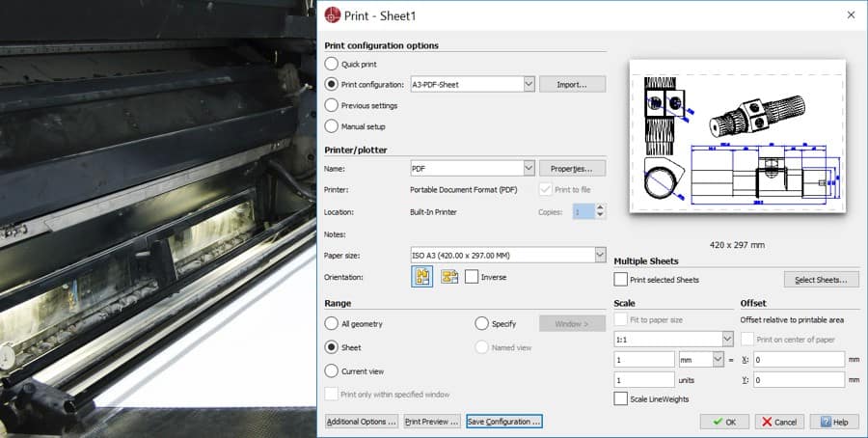Screen dimensions: 868x438
Task: Click the drawing preview thumbnail
Action: pos(737,135)
